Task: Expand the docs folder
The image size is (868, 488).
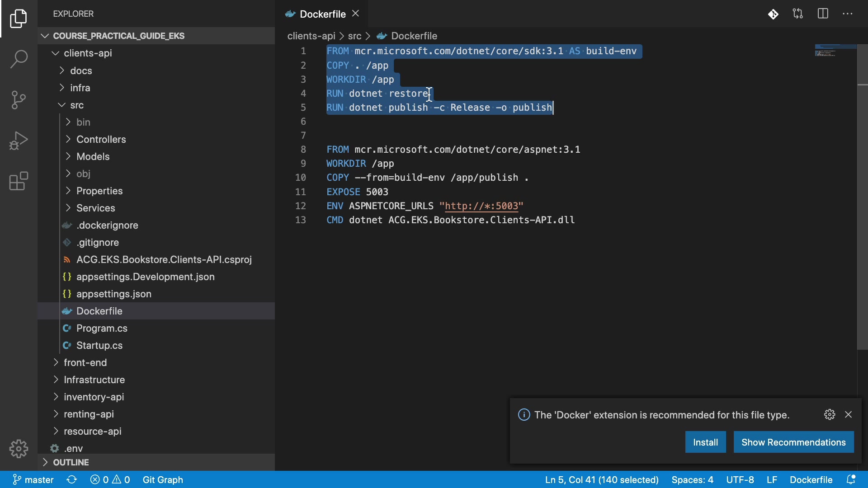Action: pos(81,70)
